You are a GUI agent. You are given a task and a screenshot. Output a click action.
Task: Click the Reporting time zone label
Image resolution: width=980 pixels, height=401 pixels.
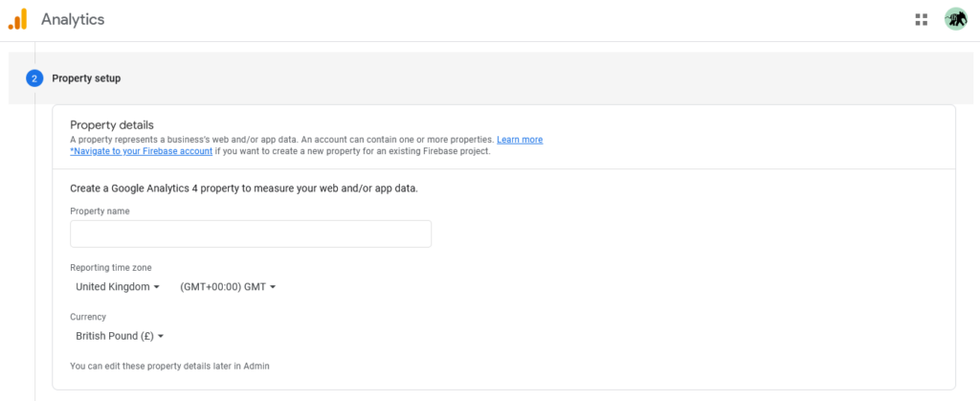[x=111, y=268]
